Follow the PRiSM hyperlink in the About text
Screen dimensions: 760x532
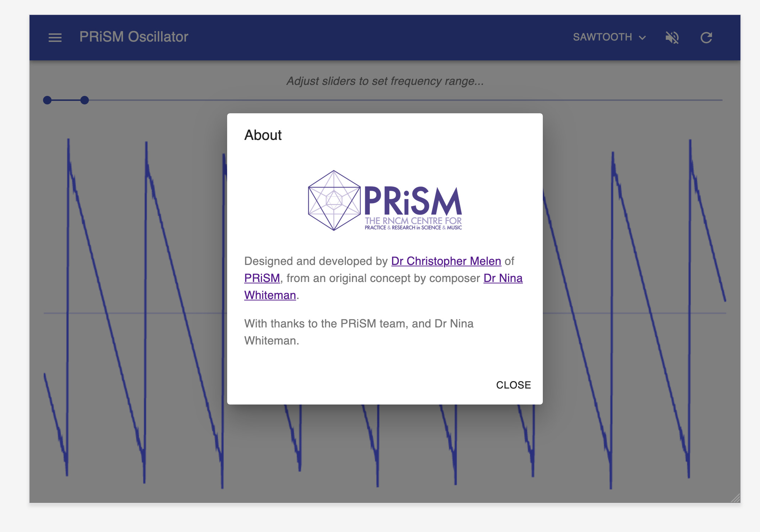tap(262, 278)
